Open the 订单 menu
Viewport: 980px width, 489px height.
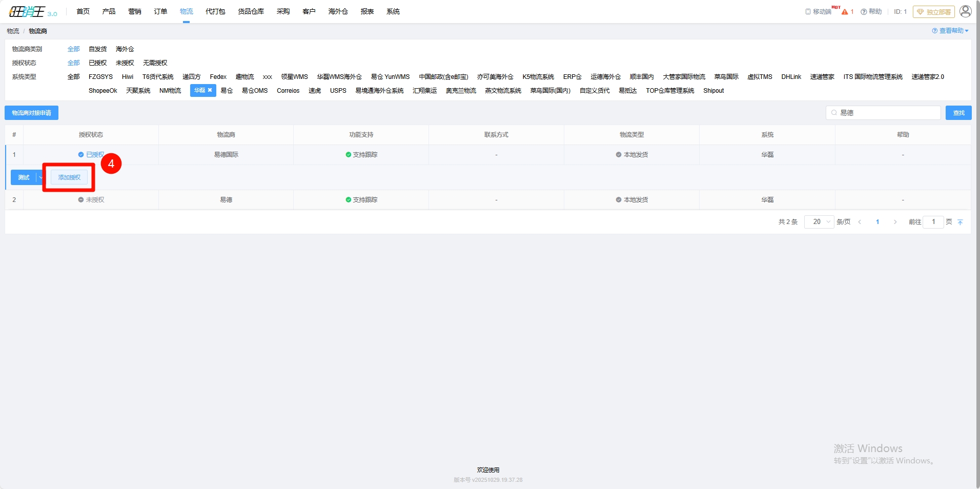(160, 11)
